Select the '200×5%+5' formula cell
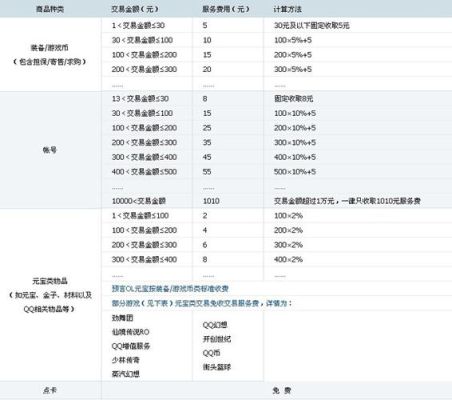 [x=293, y=55]
